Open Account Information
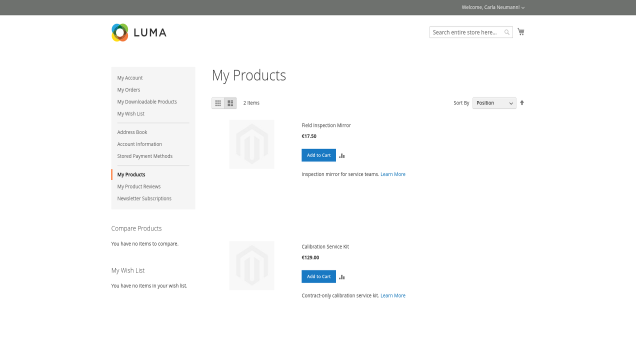 tap(139, 144)
